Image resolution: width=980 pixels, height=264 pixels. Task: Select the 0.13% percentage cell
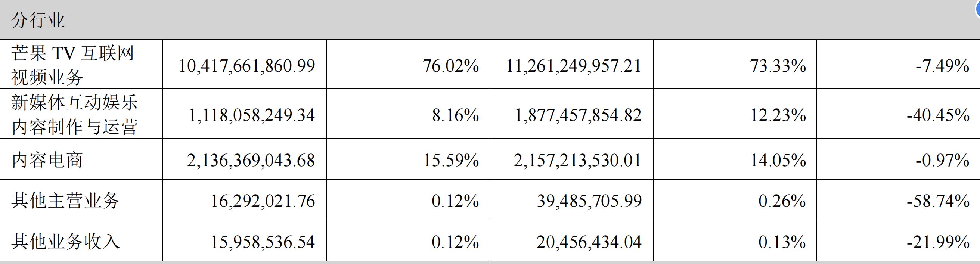[782, 242]
